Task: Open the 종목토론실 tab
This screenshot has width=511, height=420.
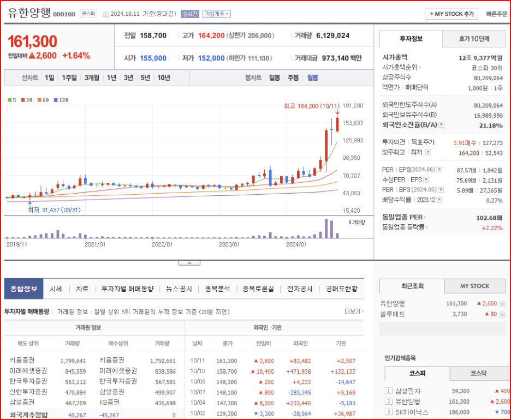Action: pos(258,289)
